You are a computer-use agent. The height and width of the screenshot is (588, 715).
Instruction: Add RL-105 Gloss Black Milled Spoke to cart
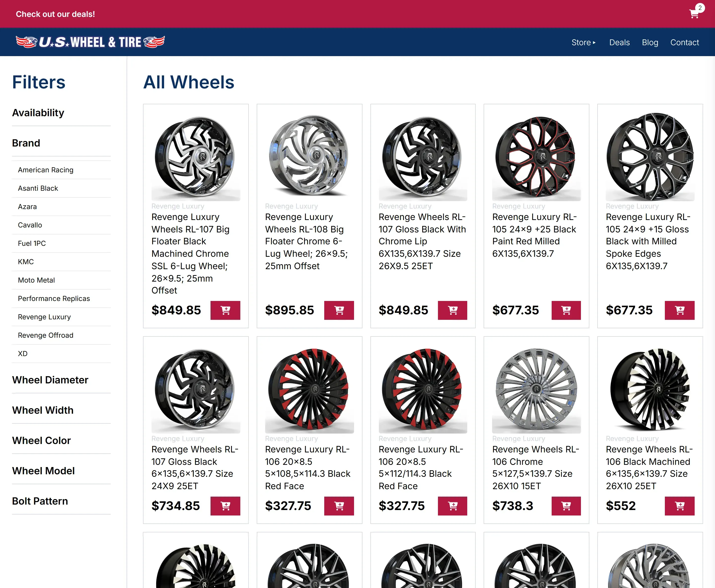[679, 310]
